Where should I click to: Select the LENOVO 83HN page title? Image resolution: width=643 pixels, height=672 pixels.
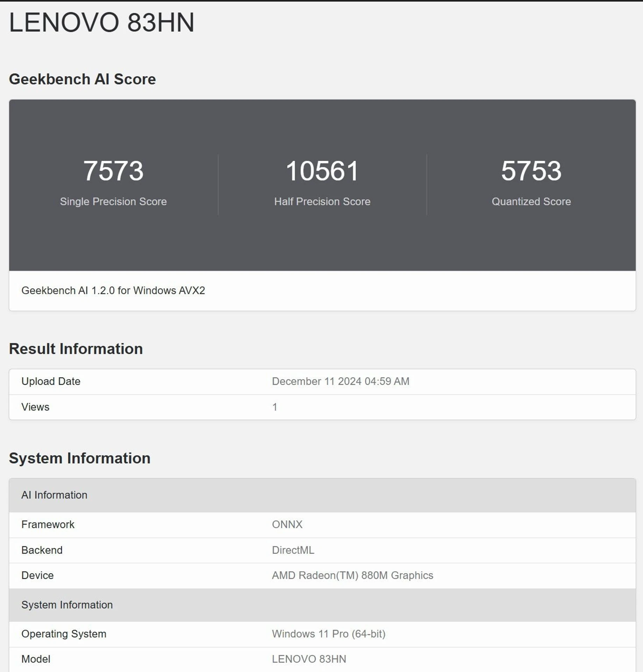(101, 22)
